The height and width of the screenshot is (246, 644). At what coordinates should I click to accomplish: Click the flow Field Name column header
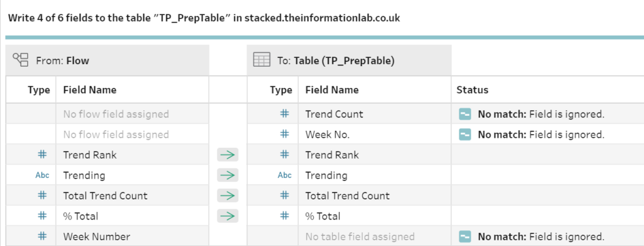89,90
